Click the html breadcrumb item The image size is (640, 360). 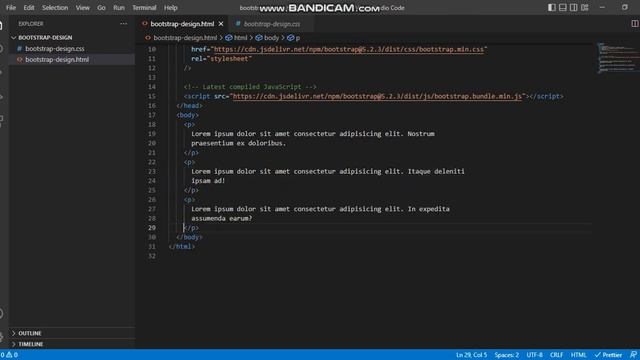[240, 38]
